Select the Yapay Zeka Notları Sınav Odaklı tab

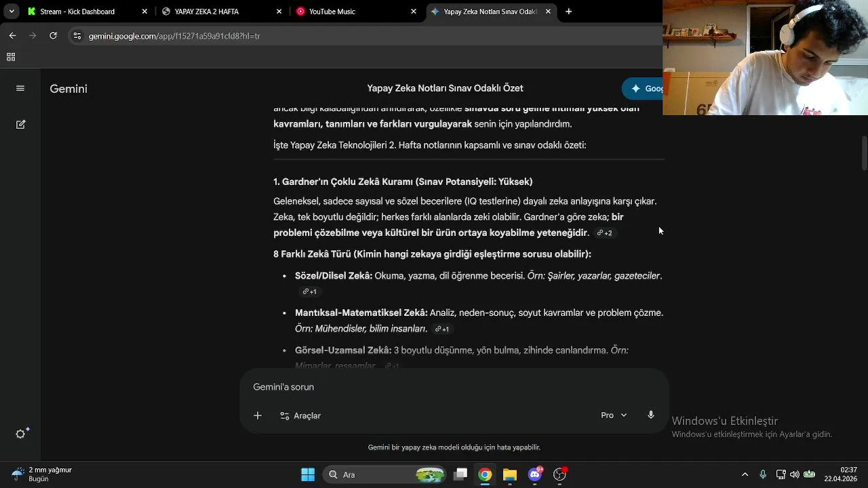pos(490,12)
